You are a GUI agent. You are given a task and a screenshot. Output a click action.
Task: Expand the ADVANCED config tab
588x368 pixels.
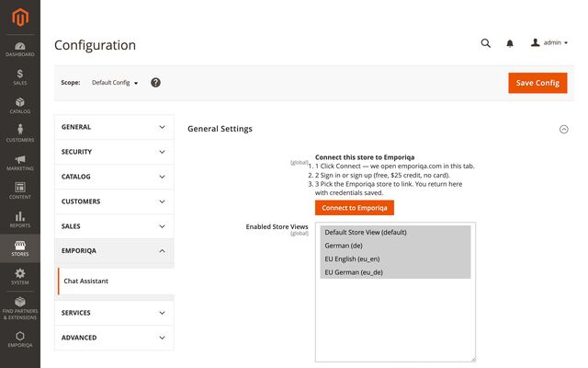click(114, 338)
